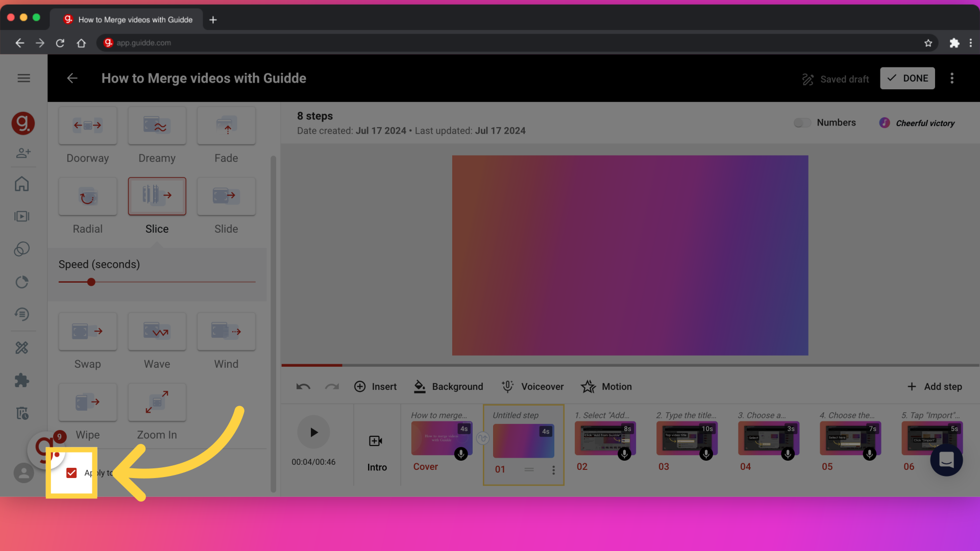Expand the vertical options menu top-right
Screen dimensions: 980x551
[x=952, y=78]
